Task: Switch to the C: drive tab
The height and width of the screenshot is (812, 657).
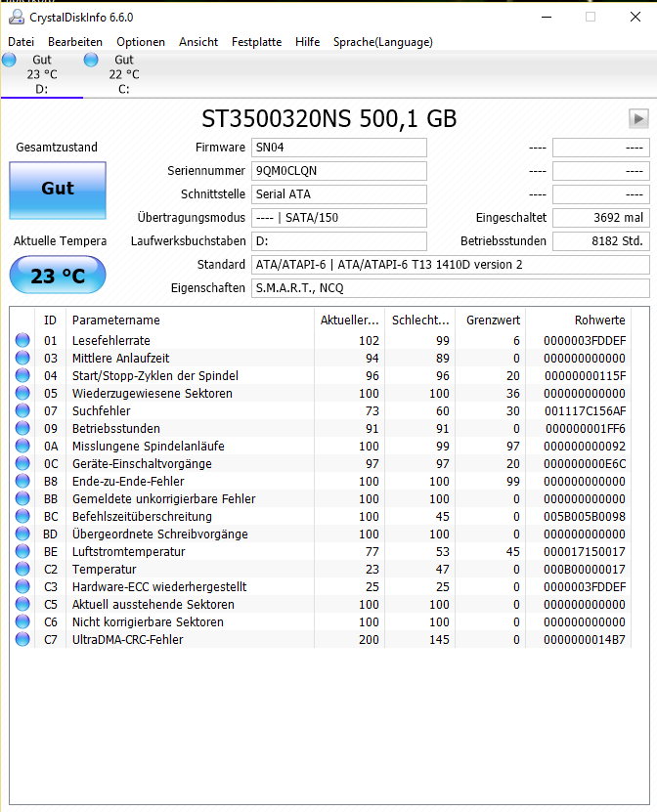Action: point(124,74)
